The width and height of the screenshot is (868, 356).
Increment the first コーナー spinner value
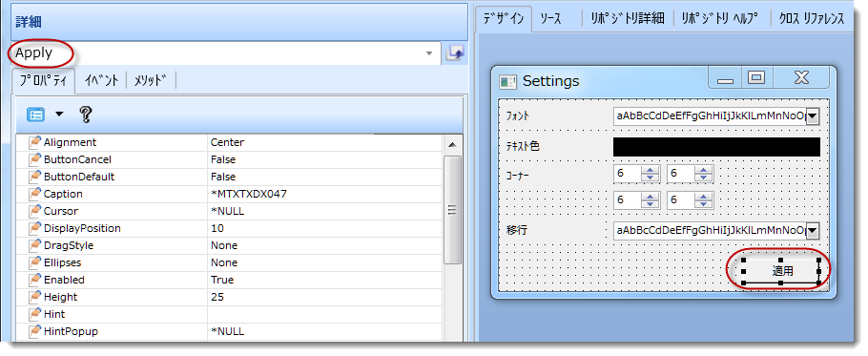[650, 170]
